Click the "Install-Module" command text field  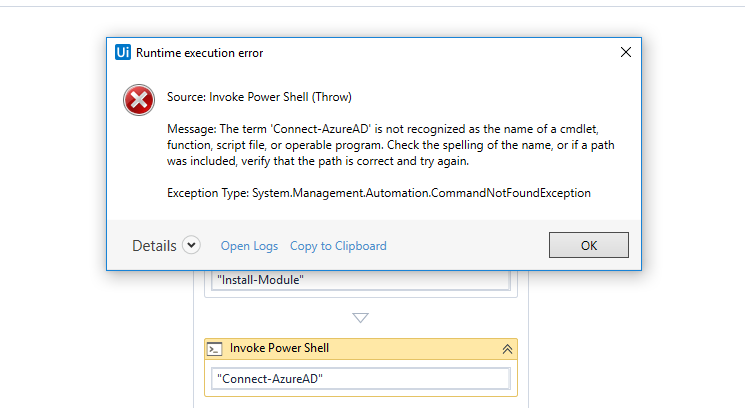(362, 280)
